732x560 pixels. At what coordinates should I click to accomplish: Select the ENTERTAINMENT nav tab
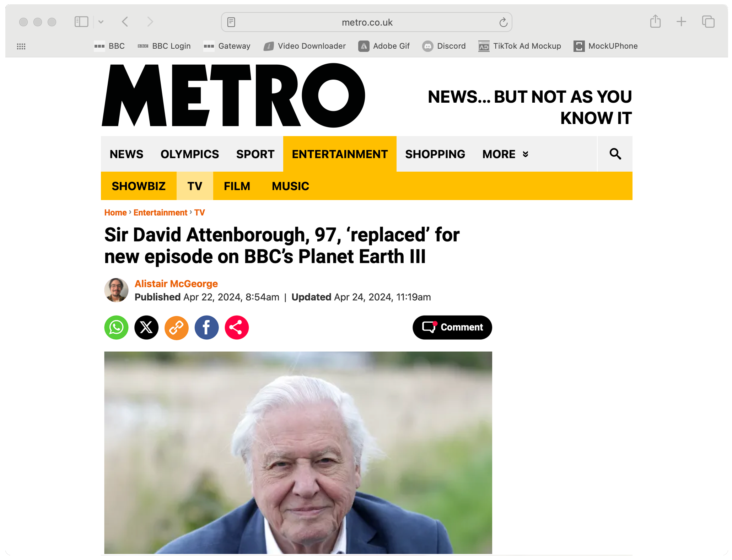(x=340, y=154)
